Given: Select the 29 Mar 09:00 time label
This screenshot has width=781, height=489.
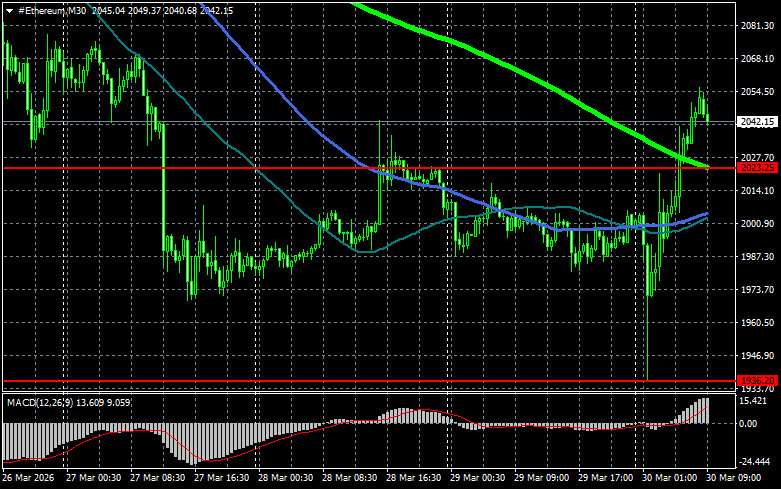Looking at the screenshot, I should pyautogui.click(x=541, y=478).
